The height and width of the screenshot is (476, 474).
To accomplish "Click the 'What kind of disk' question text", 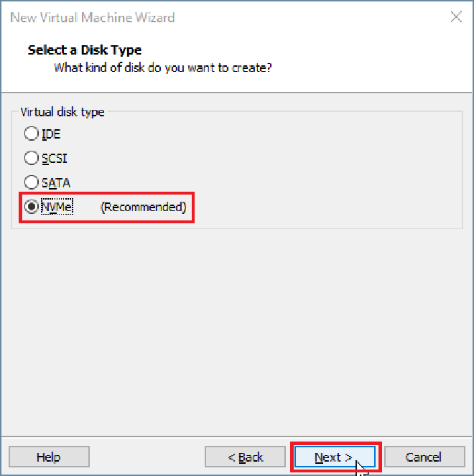I will (x=163, y=67).
